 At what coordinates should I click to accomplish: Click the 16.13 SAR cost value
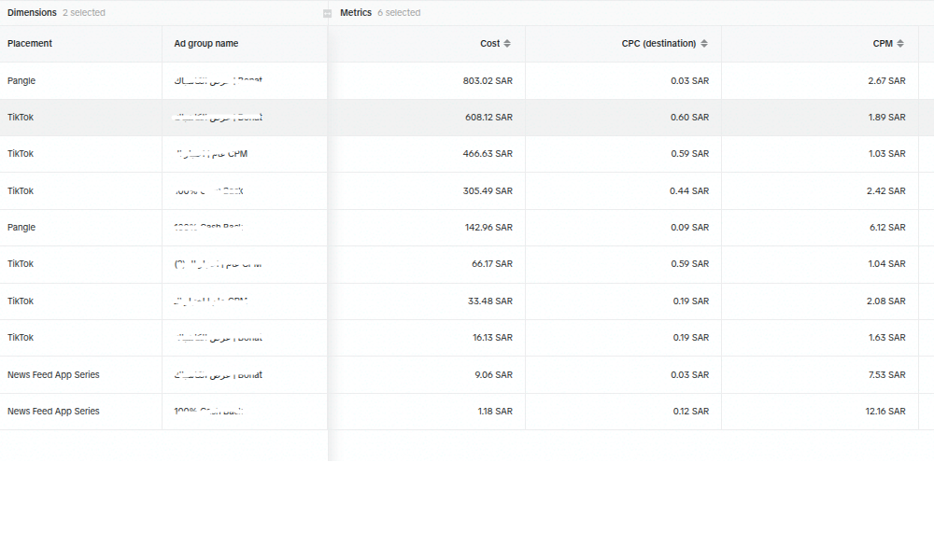coord(492,338)
